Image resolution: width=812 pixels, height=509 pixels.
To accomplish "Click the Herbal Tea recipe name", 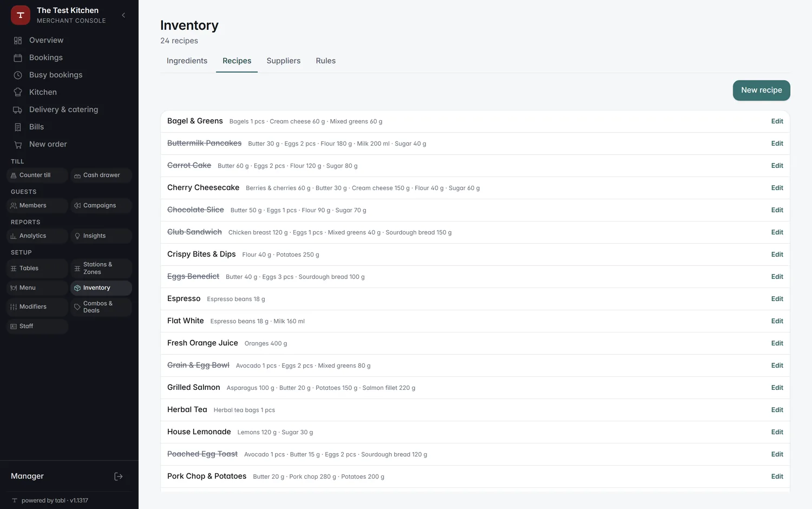I will pyautogui.click(x=187, y=410).
